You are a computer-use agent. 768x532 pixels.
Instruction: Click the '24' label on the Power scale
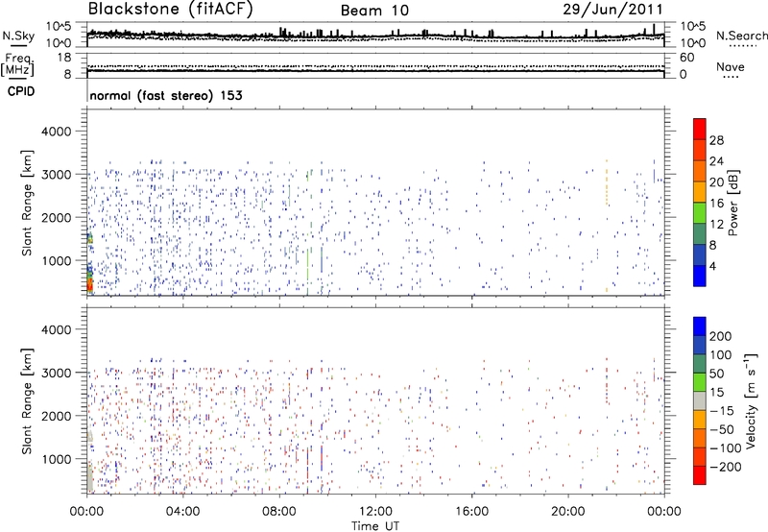pos(716,161)
